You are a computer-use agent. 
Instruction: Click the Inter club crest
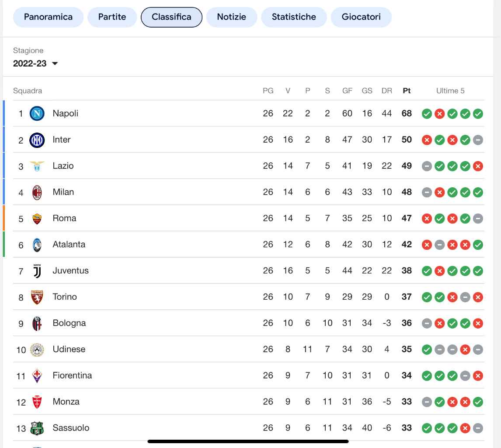37,140
